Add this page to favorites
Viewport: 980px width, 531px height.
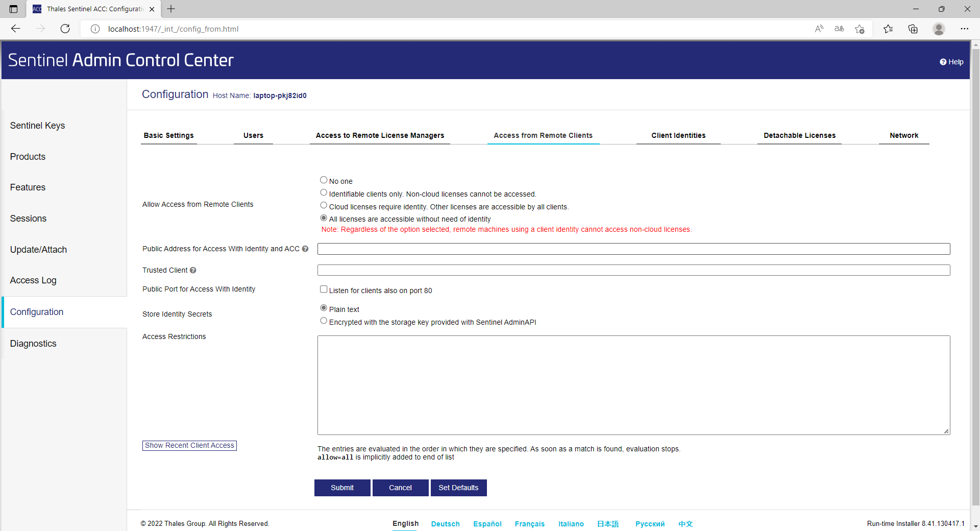point(860,29)
